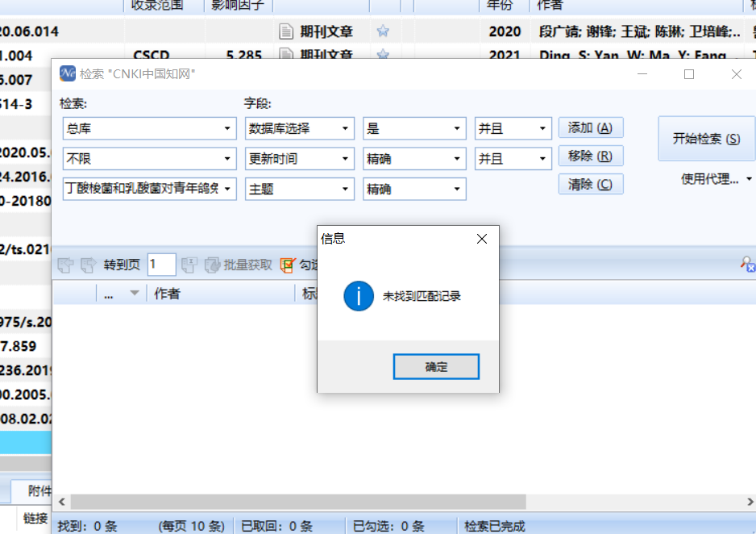Open the third-row 精确 dropdown
The height and width of the screenshot is (534, 756).
coord(457,189)
